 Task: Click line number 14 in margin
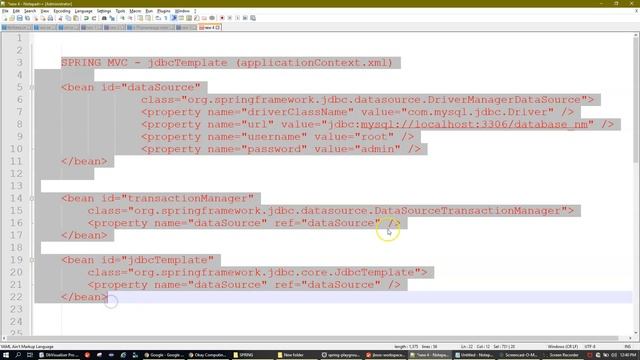click(16, 198)
